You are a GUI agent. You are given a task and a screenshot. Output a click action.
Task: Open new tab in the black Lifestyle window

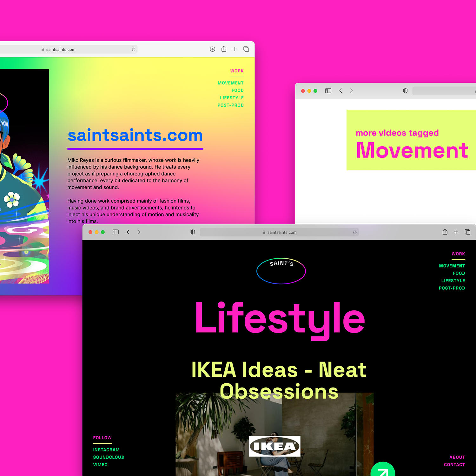456,232
